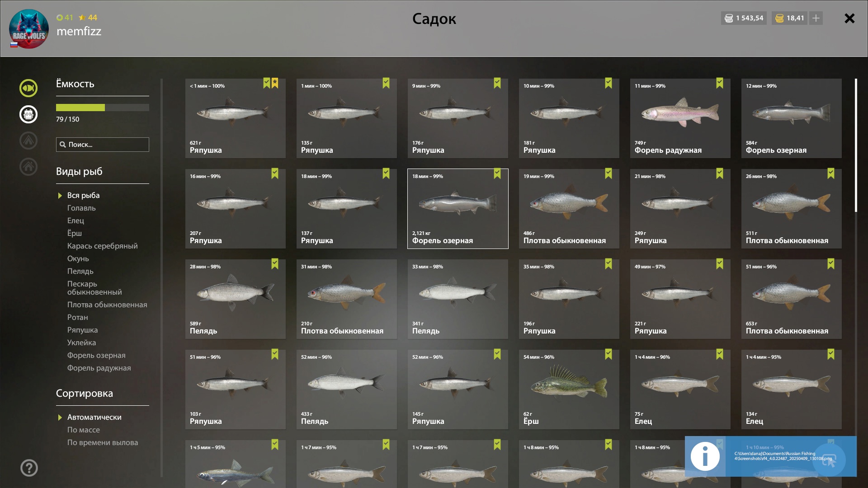
Task: Toggle the star mark on the 621 г Ряпушка
Action: [x=275, y=83]
